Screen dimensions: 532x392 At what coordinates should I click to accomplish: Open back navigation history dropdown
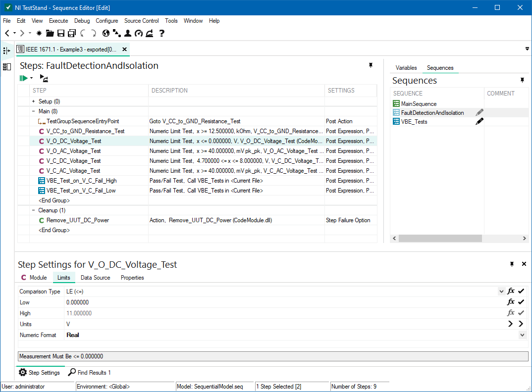pyautogui.click(x=14, y=33)
